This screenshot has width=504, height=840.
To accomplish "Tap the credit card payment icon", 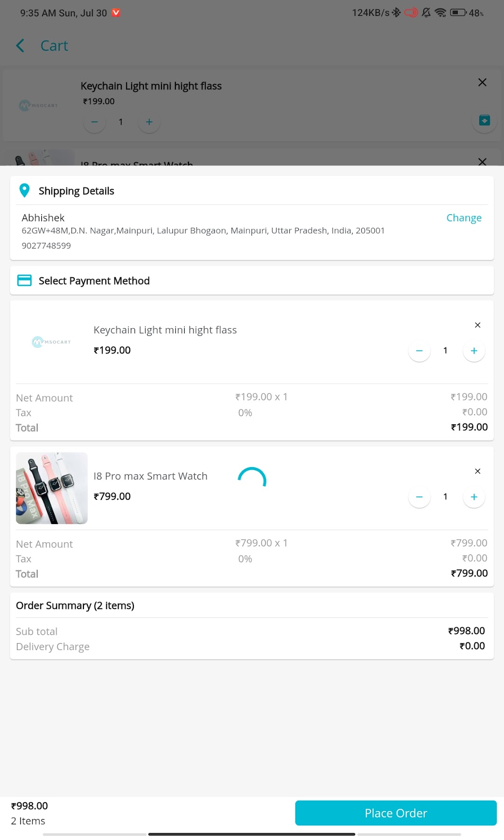I will coord(24,280).
